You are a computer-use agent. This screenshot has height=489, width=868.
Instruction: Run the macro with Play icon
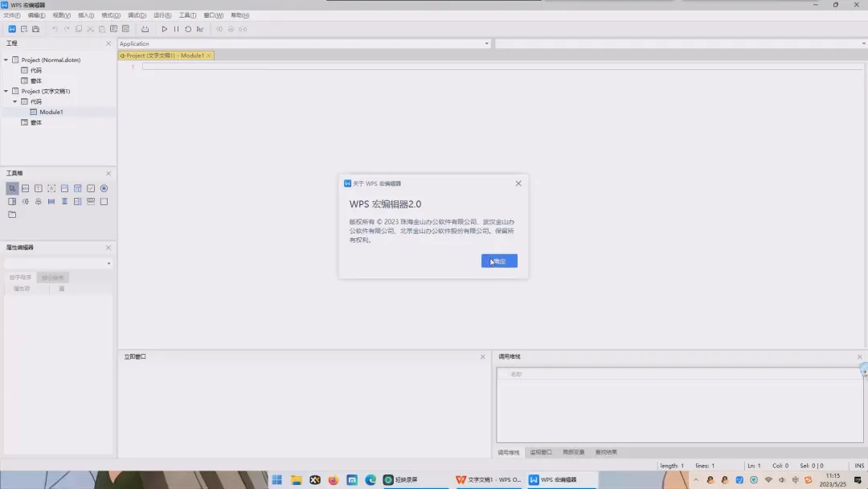click(x=165, y=29)
